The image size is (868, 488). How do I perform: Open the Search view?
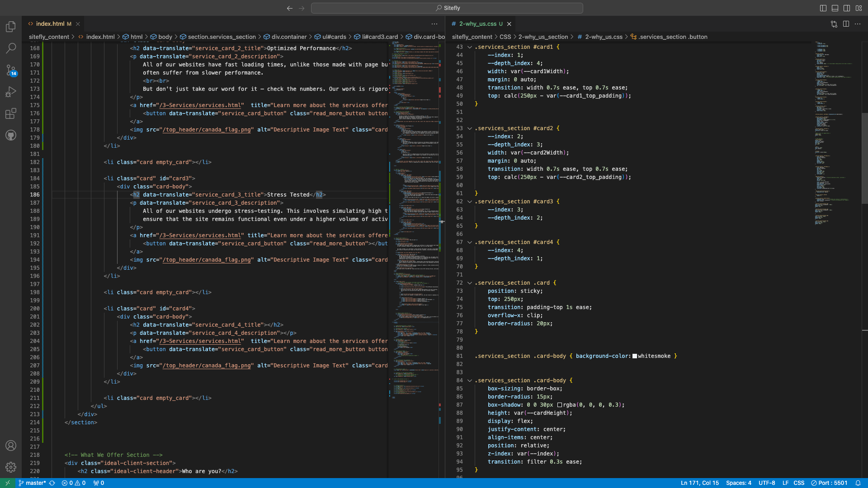11,48
